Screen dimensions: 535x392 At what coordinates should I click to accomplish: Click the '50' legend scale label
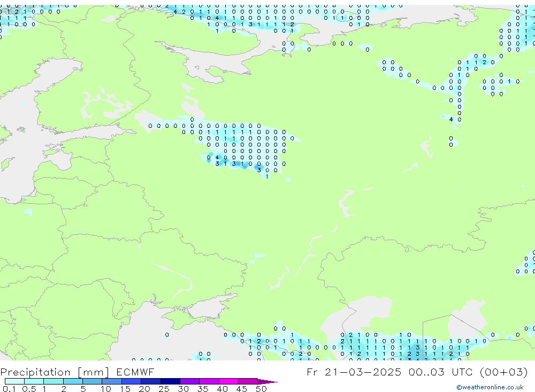(261, 389)
